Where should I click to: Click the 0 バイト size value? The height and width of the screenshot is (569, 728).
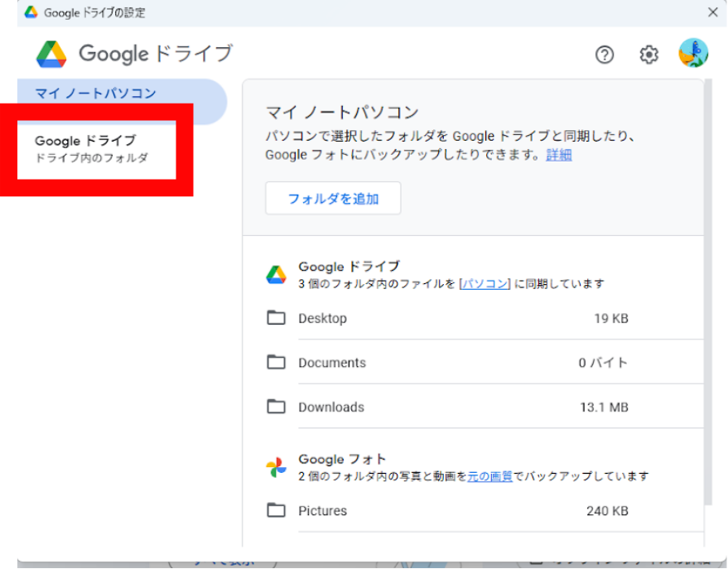pos(603,363)
